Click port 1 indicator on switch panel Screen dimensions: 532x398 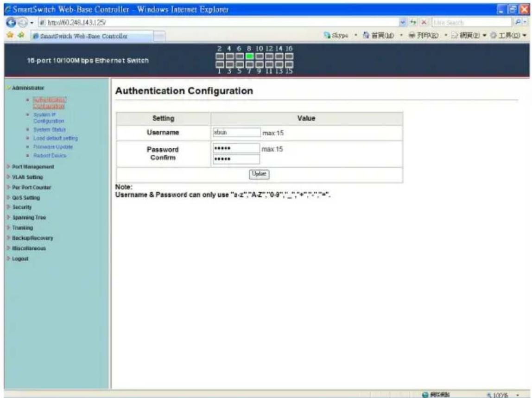click(x=220, y=64)
